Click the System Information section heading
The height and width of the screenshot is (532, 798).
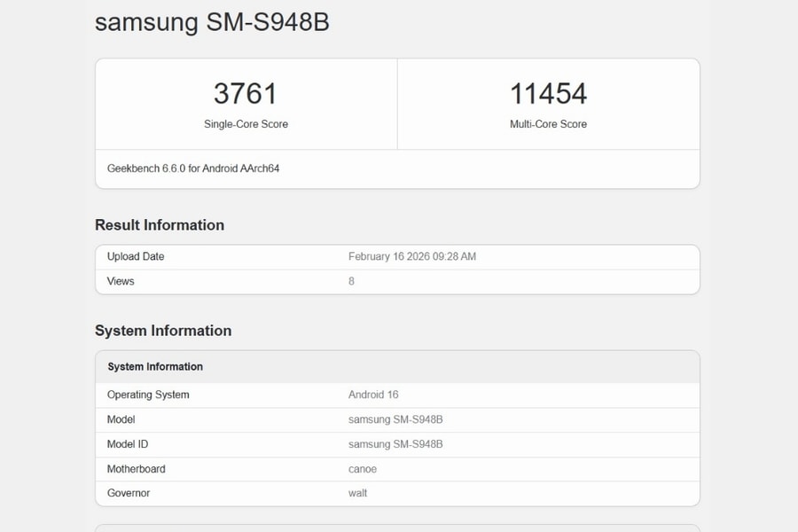click(x=163, y=330)
